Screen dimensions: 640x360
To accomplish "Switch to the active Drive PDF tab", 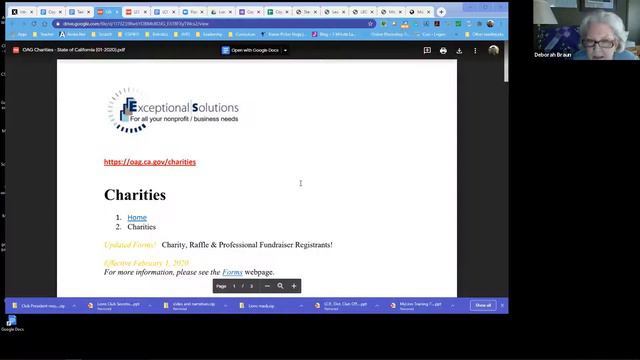I will 107,12.
